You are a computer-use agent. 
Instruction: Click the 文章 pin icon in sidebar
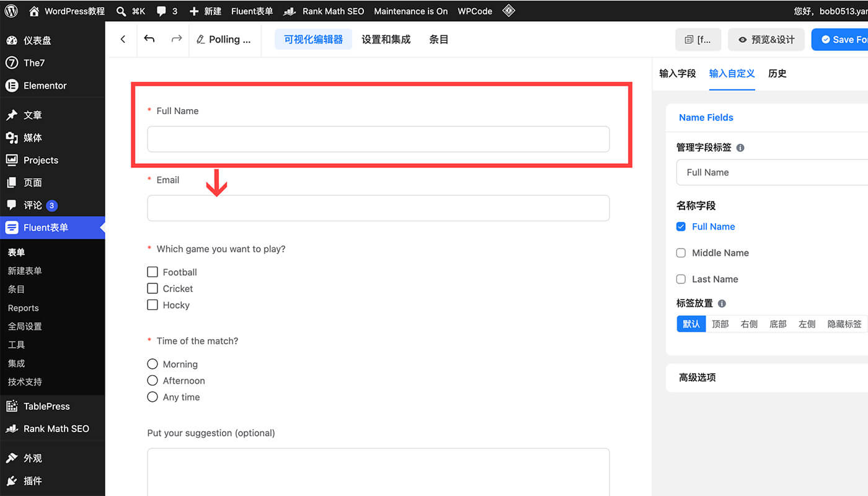(12, 115)
